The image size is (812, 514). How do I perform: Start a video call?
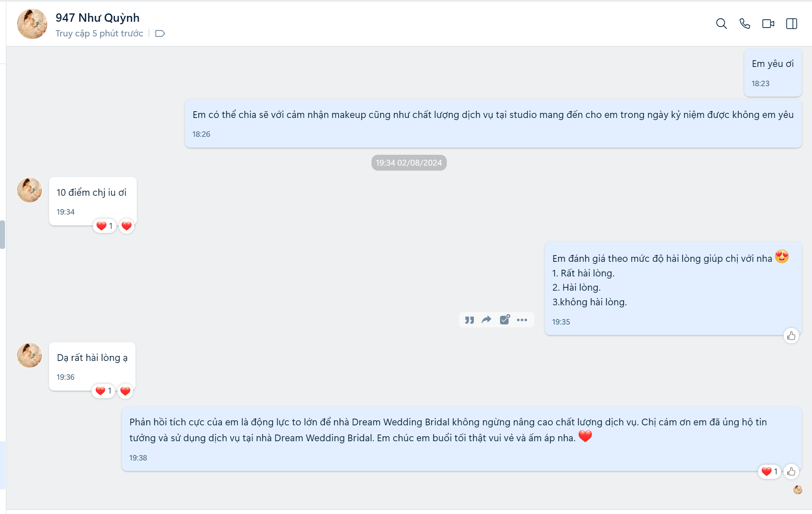click(768, 24)
